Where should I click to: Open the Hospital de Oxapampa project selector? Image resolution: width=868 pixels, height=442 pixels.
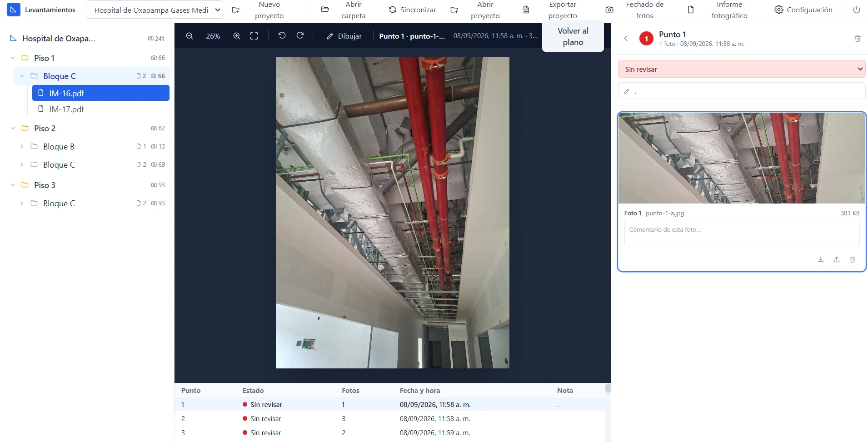[155, 10]
